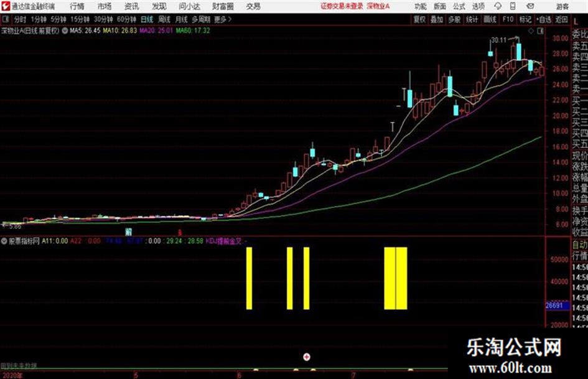588x379 pixels.
Task: Click the highlighted 26691 indicator axis value
Action: pos(558,306)
